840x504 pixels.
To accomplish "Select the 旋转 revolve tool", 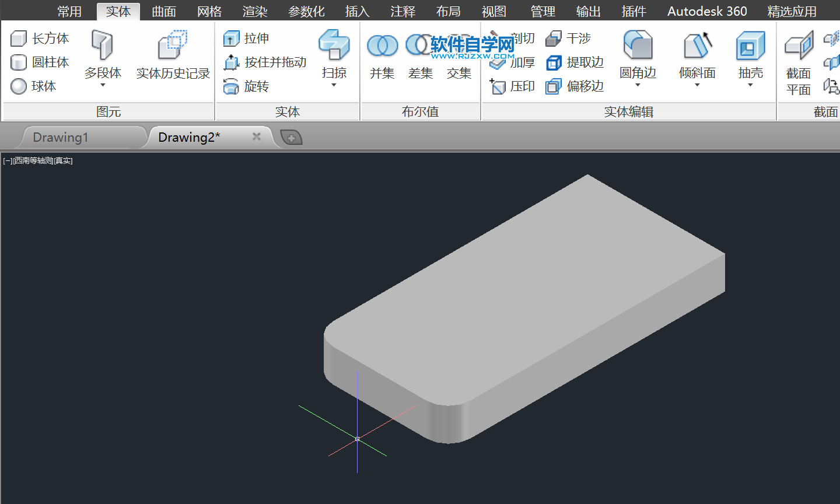I will point(246,86).
